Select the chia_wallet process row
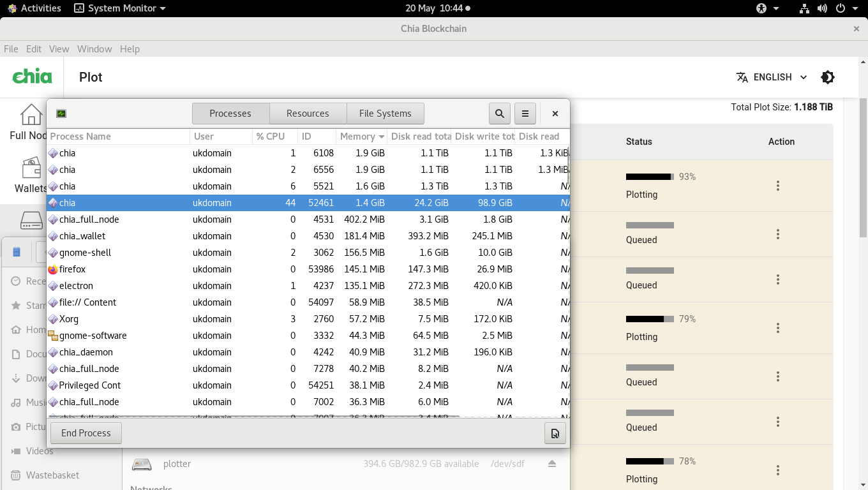The width and height of the screenshot is (868, 490). tap(308, 236)
